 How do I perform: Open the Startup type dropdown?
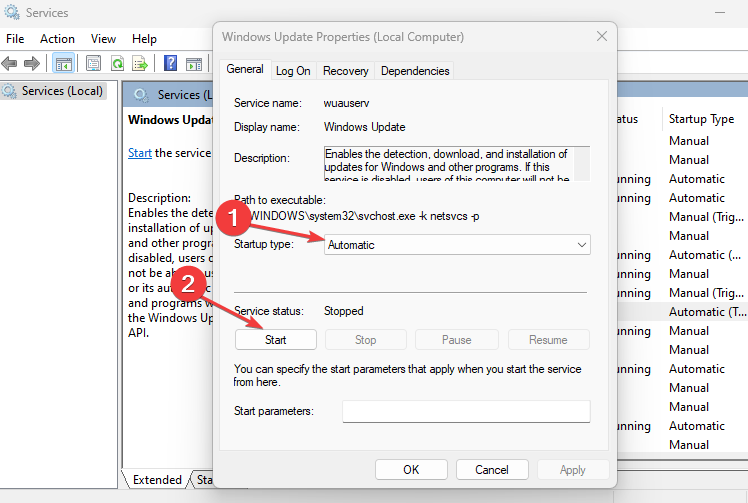457,245
